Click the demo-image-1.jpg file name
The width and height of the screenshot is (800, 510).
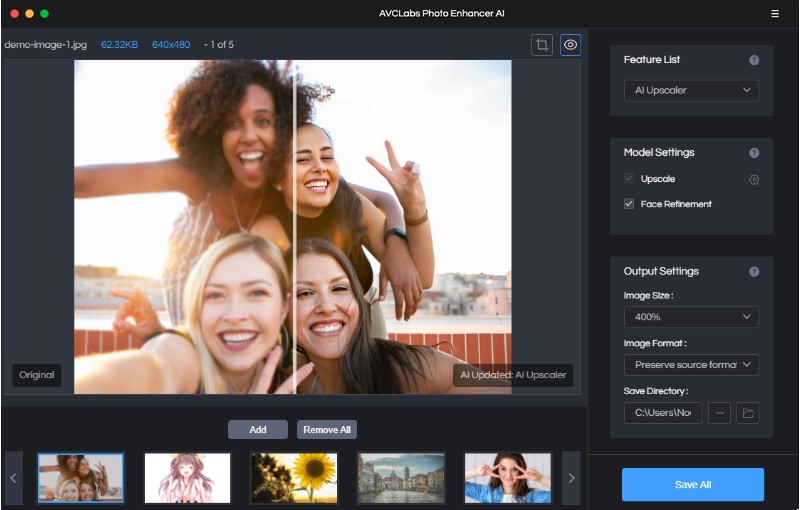point(46,45)
